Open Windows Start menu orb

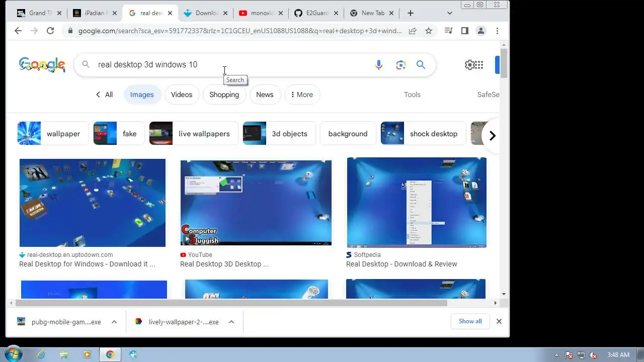click(13, 354)
